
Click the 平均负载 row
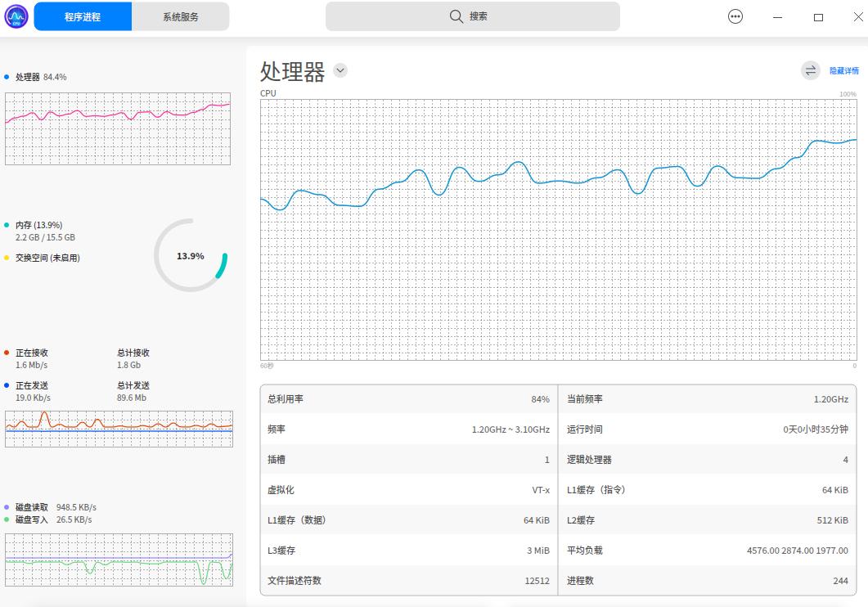(x=707, y=551)
